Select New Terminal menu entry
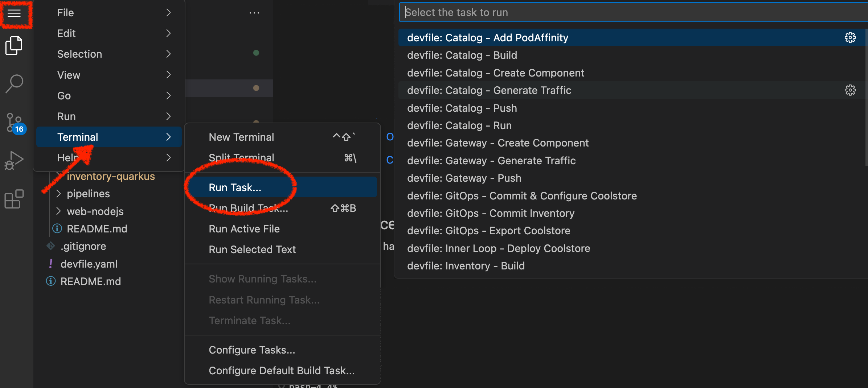The width and height of the screenshot is (868, 388). (241, 137)
